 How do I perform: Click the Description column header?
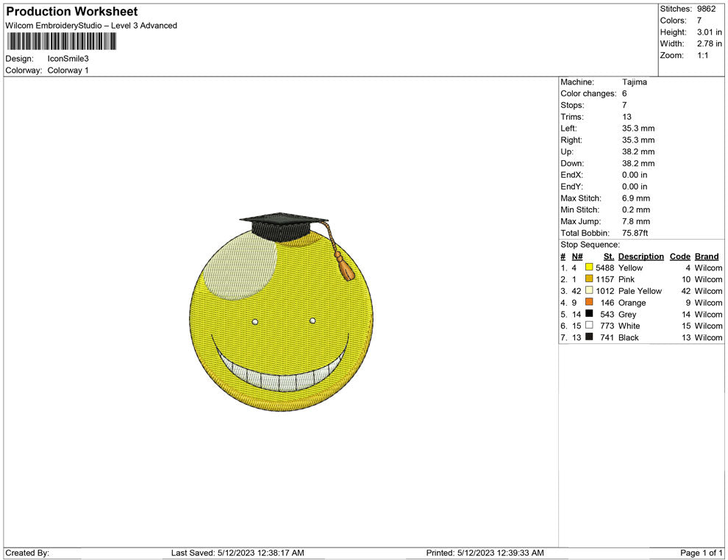pos(640,256)
